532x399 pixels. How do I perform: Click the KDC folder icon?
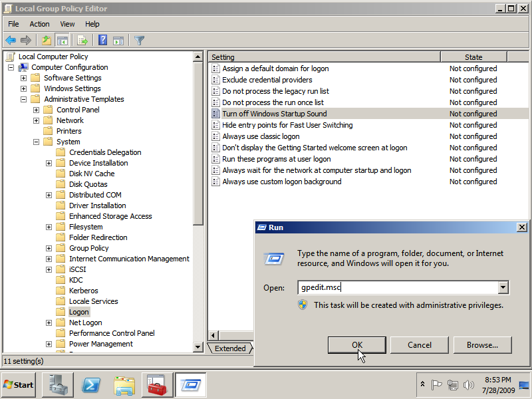tap(61, 280)
